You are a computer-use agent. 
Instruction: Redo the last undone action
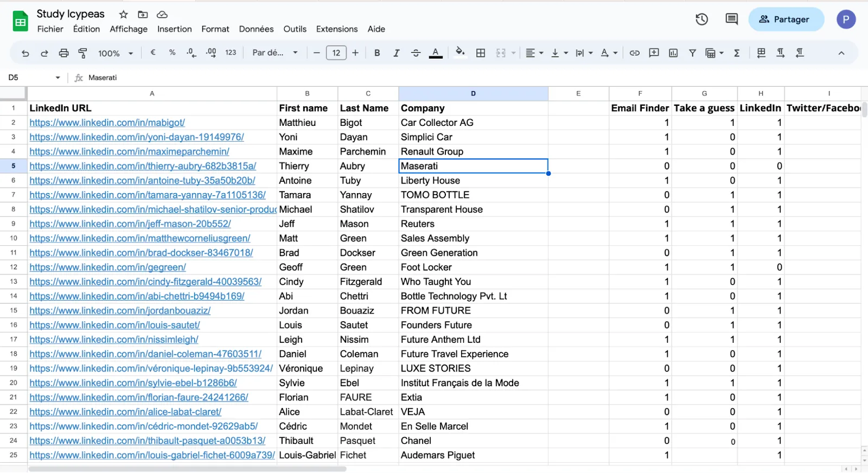pos(44,53)
